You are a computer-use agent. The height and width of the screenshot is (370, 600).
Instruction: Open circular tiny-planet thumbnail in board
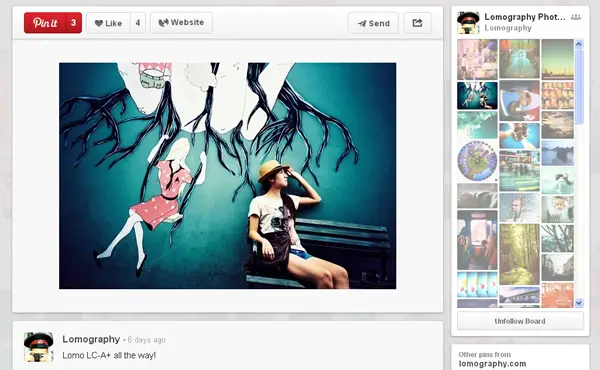click(x=477, y=161)
